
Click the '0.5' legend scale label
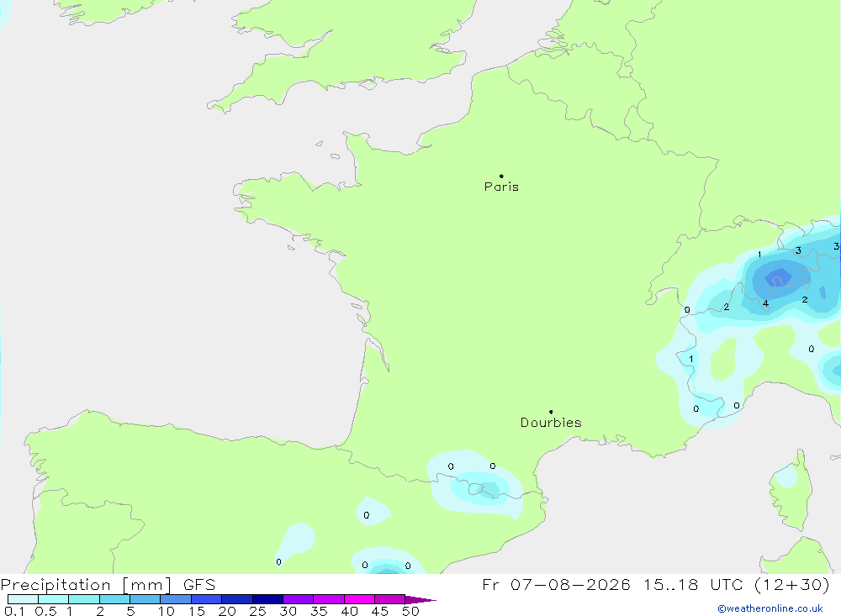click(45, 611)
